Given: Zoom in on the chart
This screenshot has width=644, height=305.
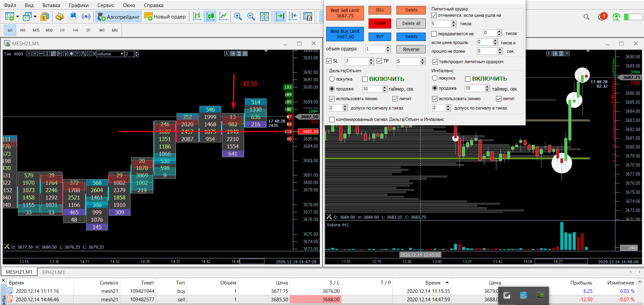Looking at the screenshot, I should point(238,16).
